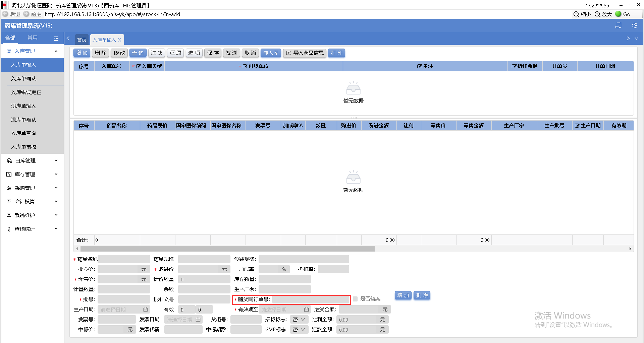Click the 入库管理 sidebar icon
This screenshot has width=644, height=343.
coord(9,51)
